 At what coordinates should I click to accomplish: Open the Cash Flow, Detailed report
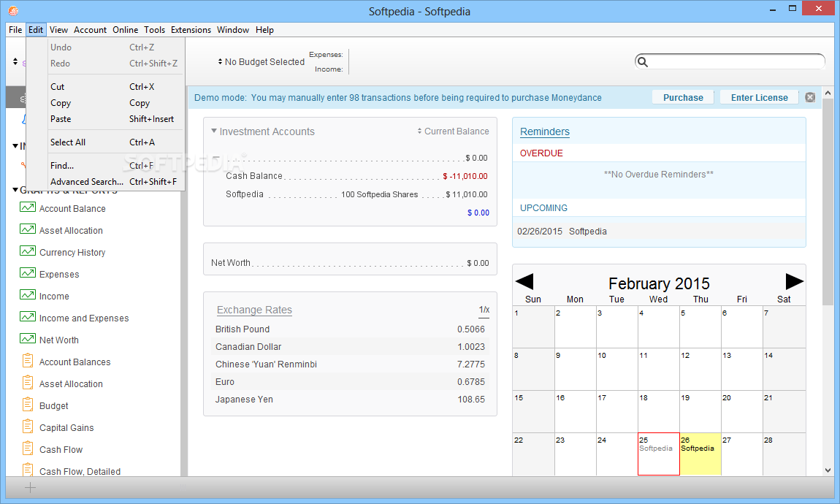click(x=80, y=471)
